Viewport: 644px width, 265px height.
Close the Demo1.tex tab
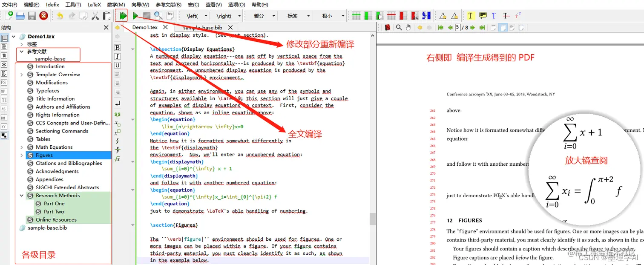(x=165, y=27)
